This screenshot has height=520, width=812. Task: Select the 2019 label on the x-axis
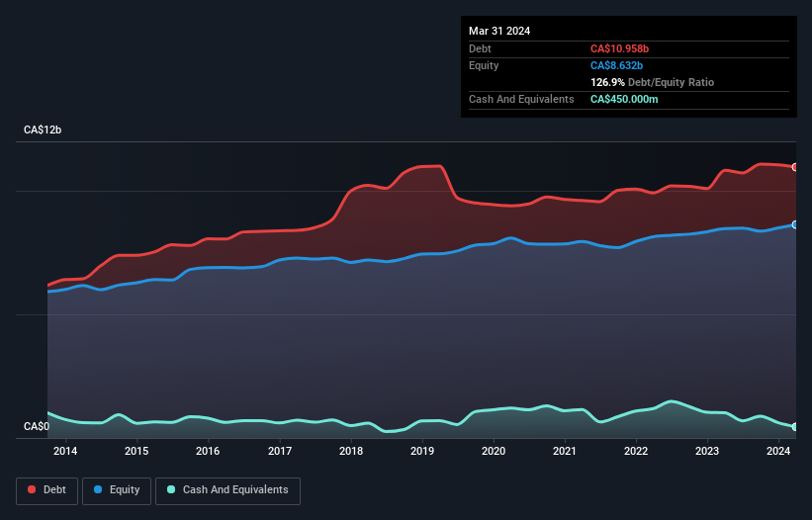click(x=422, y=451)
